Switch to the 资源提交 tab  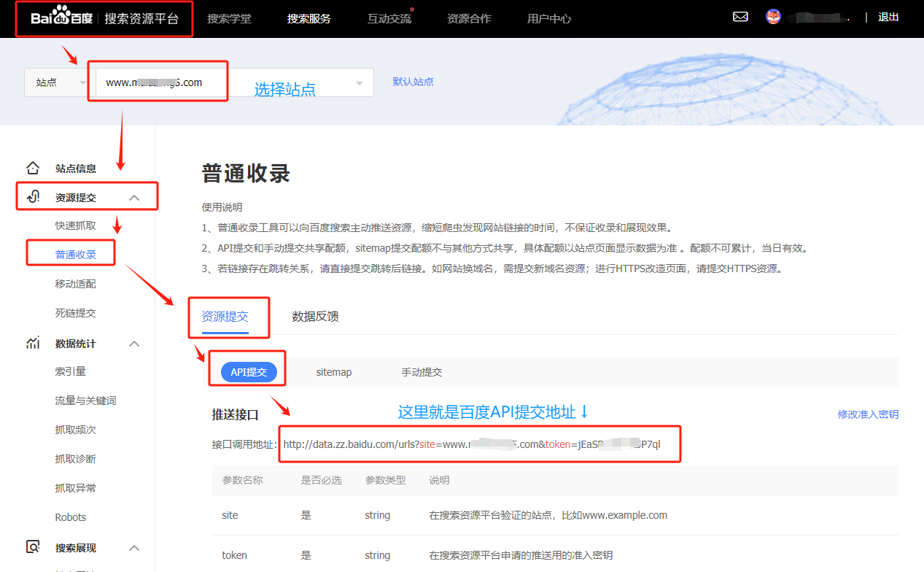tap(225, 317)
